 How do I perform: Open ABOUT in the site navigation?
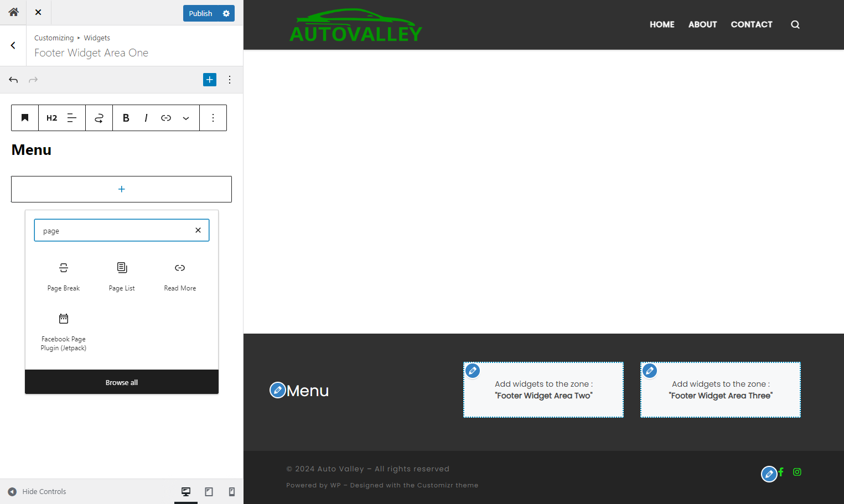coord(703,24)
